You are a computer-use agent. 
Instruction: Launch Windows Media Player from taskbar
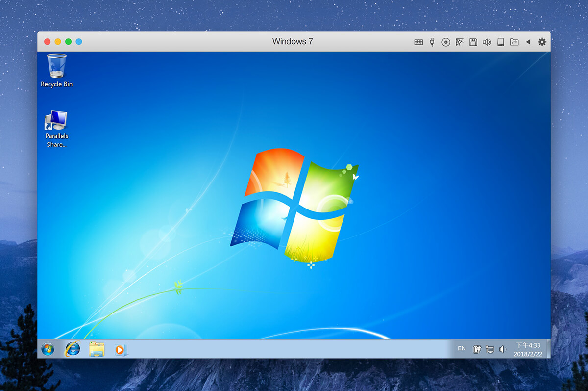click(121, 350)
